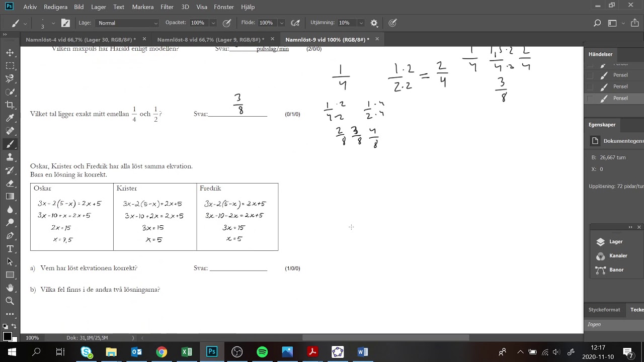Toggle pressure controls size button
The width and height of the screenshot is (644, 362).
[x=393, y=23]
